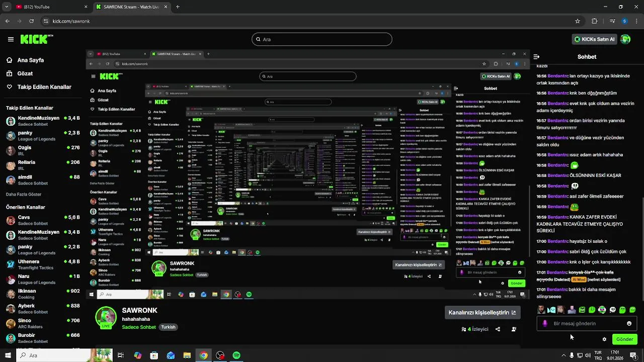Viewport: 644px width, 362px height.
Task: Open the ikinsan Cooking channel
Action: point(43,294)
